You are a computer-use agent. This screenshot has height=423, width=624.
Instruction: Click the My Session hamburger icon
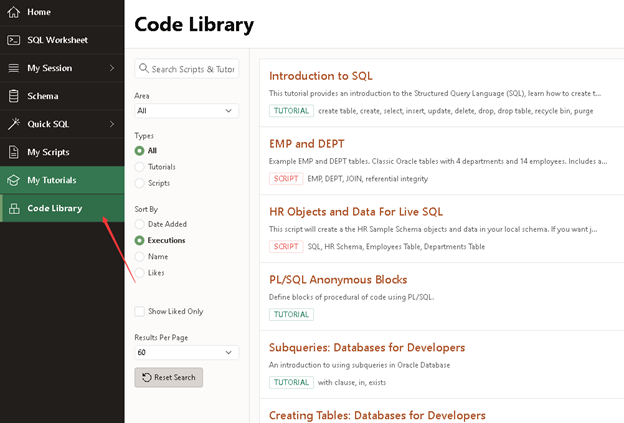[x=13, y=68]
